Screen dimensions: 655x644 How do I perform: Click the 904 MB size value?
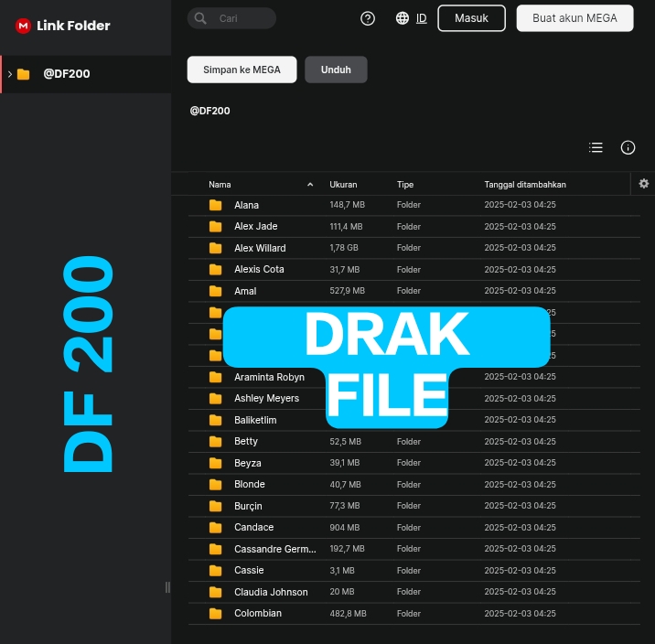click(x=345, y=528)
